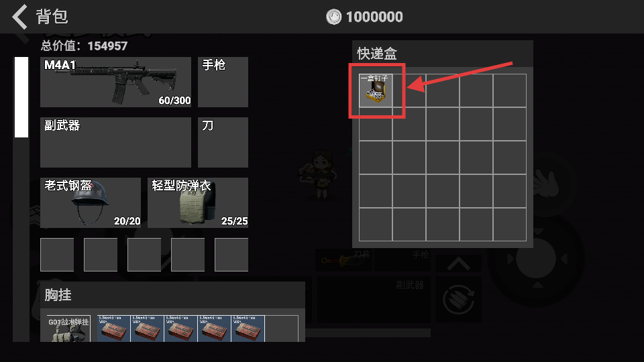This screenshot has width=644, height=362.
Task: Select the last ammo box in chest rig
Action: (248, 328)
